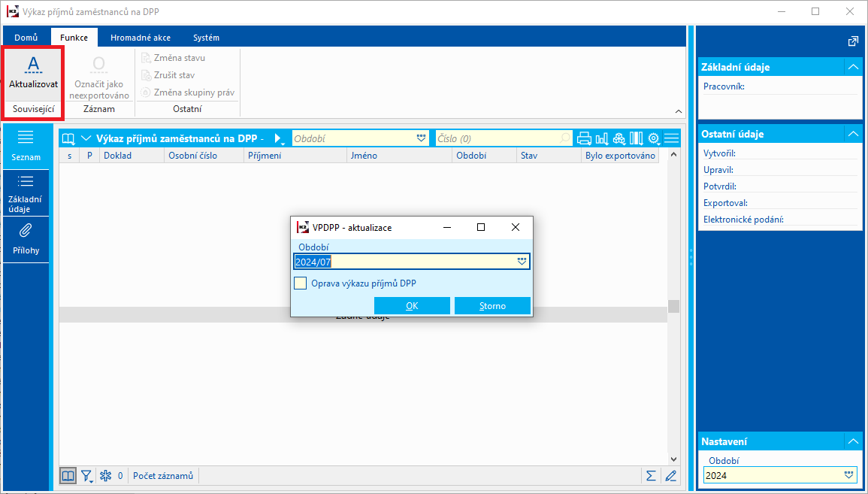
Task: Click the magnifier search icon
Action: [x=565, y=138]
